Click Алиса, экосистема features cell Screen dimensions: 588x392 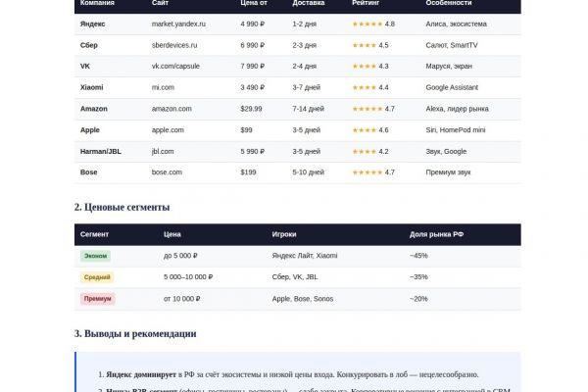pos(456,24)
